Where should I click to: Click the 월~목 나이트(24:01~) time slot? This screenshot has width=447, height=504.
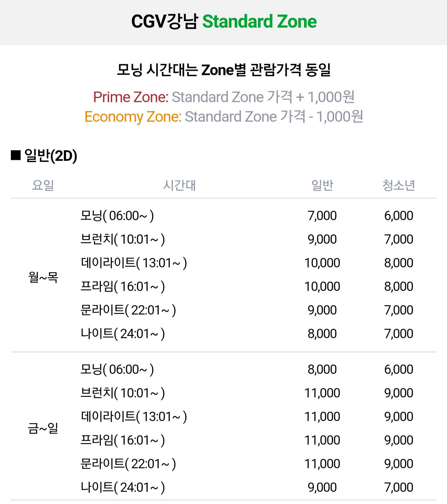click(123, 334)
